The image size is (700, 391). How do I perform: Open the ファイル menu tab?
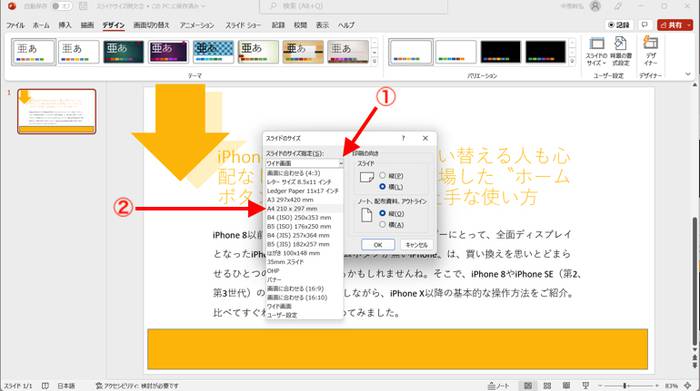pyautogui.click(x=15, y=25)
